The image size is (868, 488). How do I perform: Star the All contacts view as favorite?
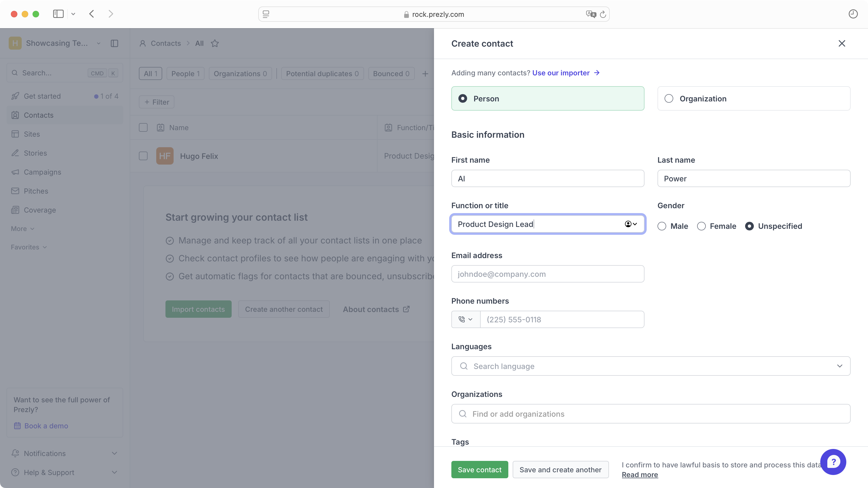coord(215,43)
